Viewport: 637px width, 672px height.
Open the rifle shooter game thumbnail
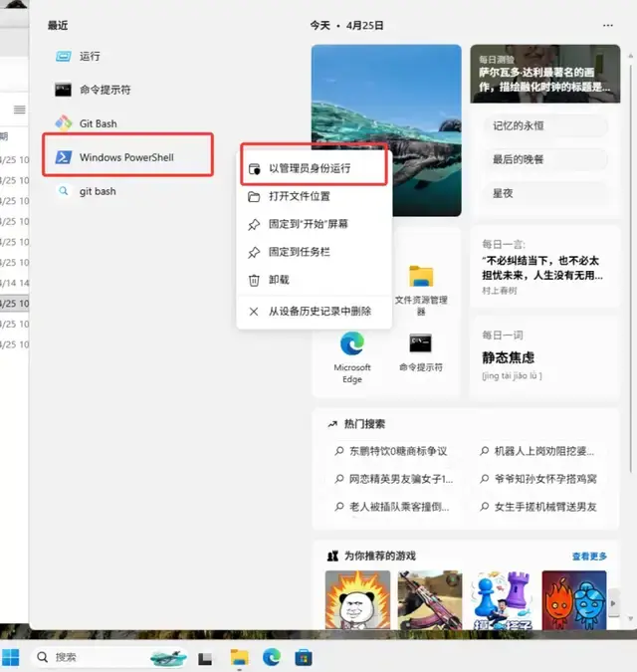point(430,600)
